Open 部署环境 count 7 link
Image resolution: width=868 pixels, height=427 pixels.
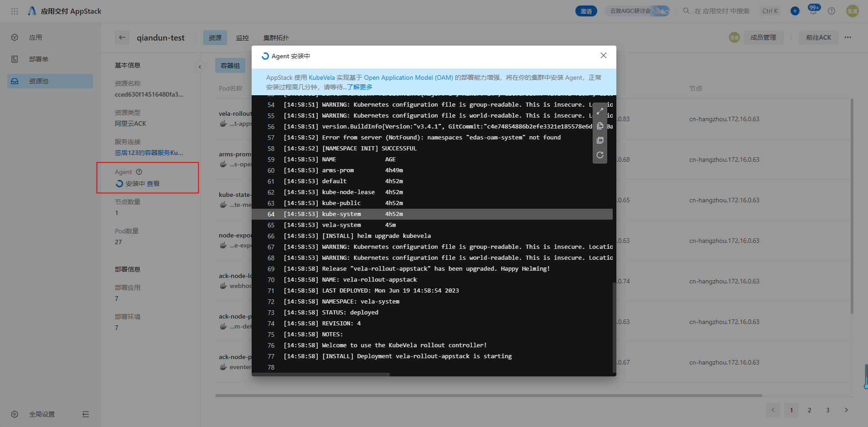(117, 328)
